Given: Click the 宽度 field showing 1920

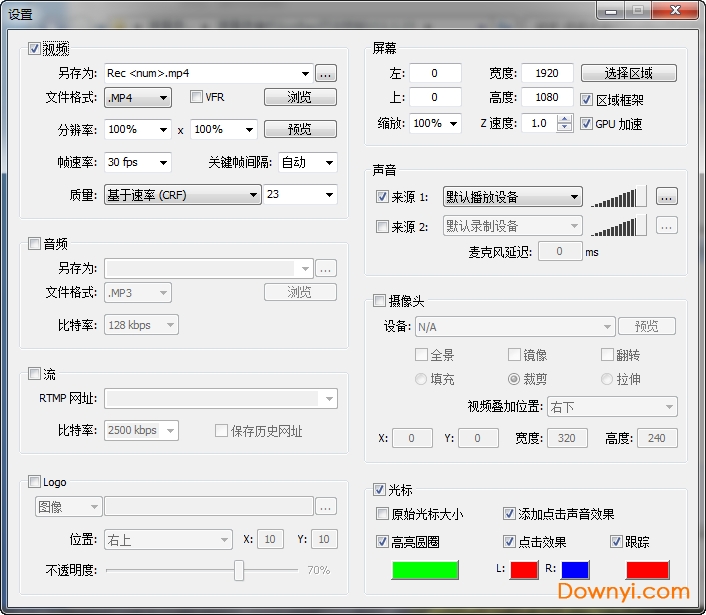Looking at the screenshot, I should 547,73.
